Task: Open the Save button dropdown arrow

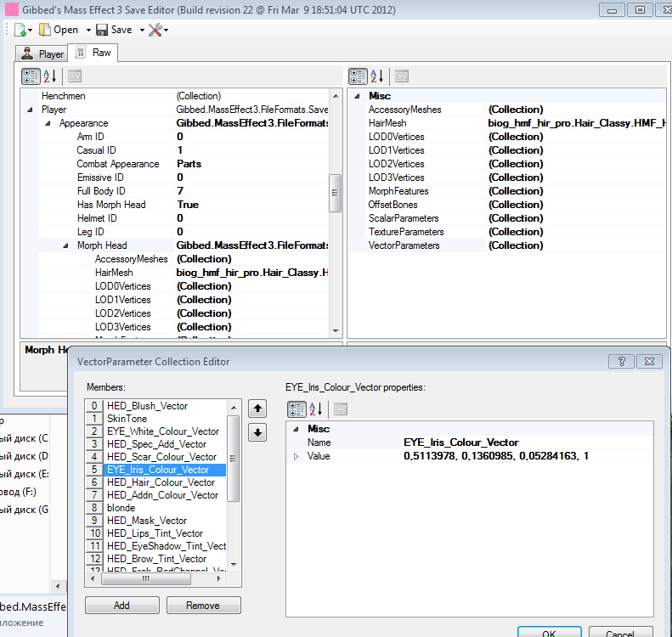Action: [x=142, y=30]
